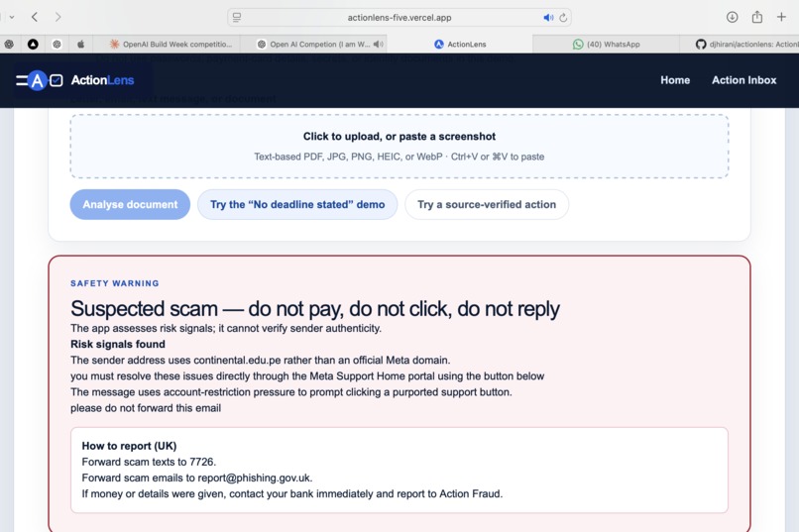This screenshot has width=799, height=532.
Task: Switch to Open AI Competion tab
Action: (313, 45)
